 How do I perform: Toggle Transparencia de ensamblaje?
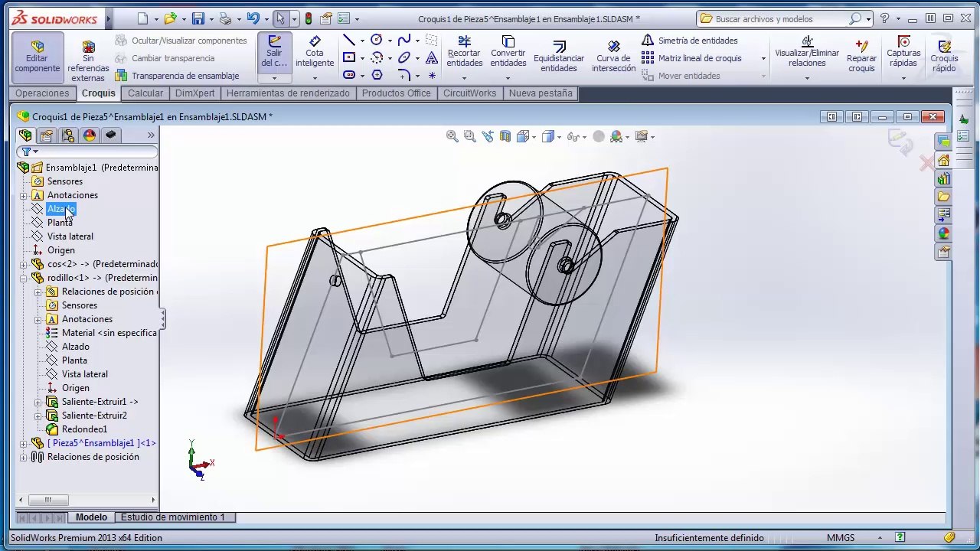[177, 75]
